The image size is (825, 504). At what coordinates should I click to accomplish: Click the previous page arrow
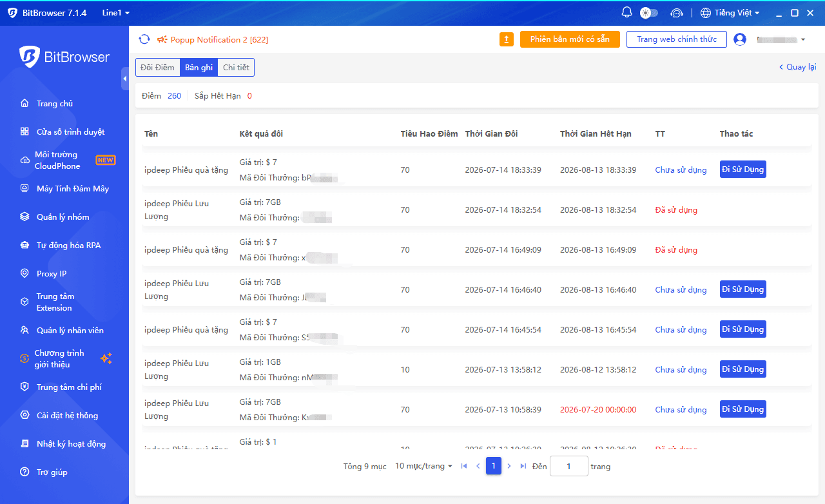[x=478, y=466]
